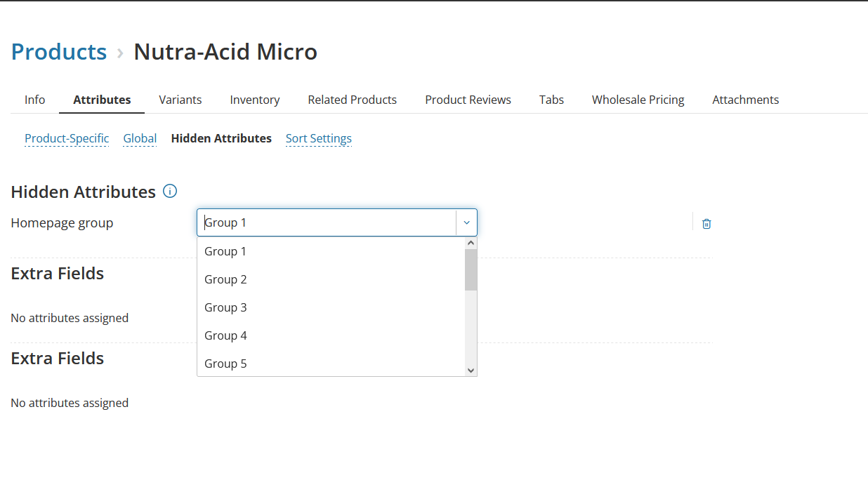Click the dropdown list's scroll-down arrow
868x480 pixels.
(x=471, y=370)
